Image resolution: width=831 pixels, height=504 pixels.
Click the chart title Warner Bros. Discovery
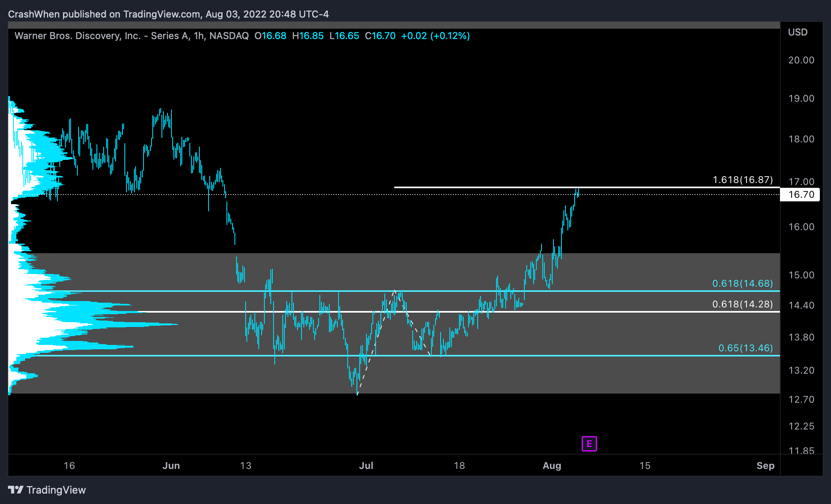tap(132, 36)
